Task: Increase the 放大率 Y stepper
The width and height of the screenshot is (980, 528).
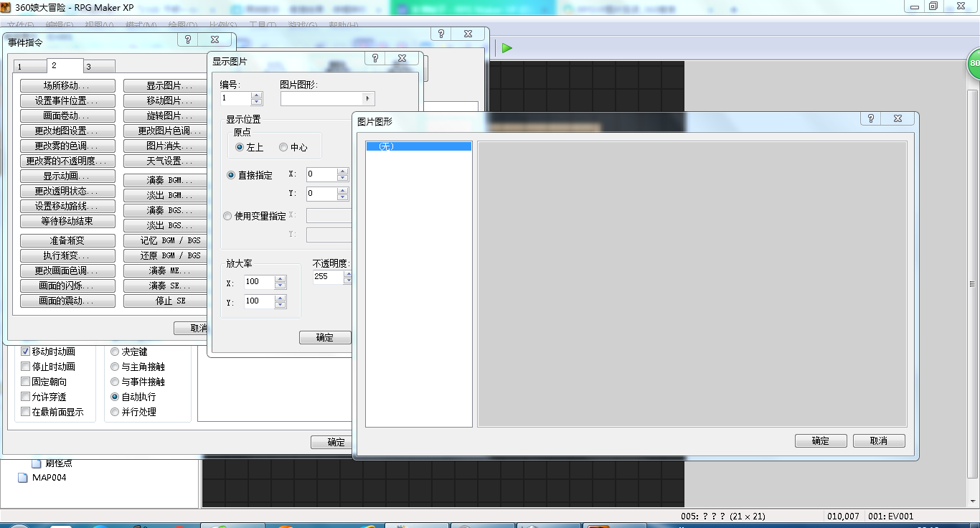Action: [x=281, y=298]
